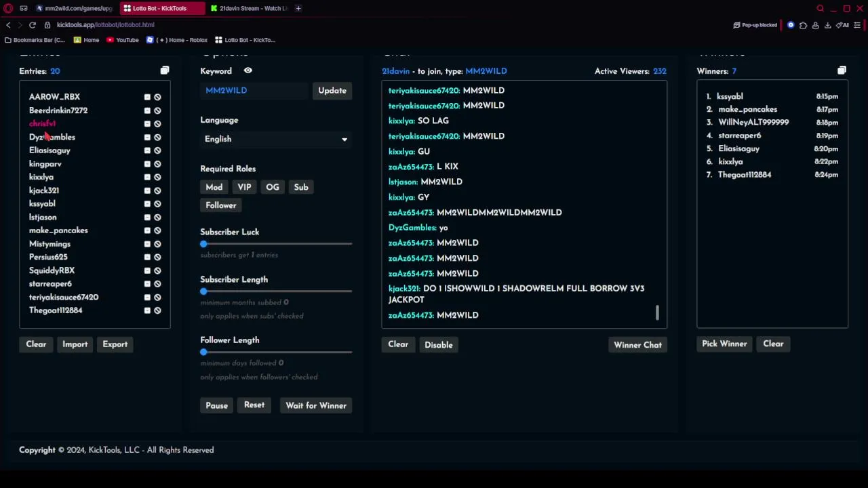
Task: Click the keyword input field MM2WILD
Action: [x=254, y=91]
